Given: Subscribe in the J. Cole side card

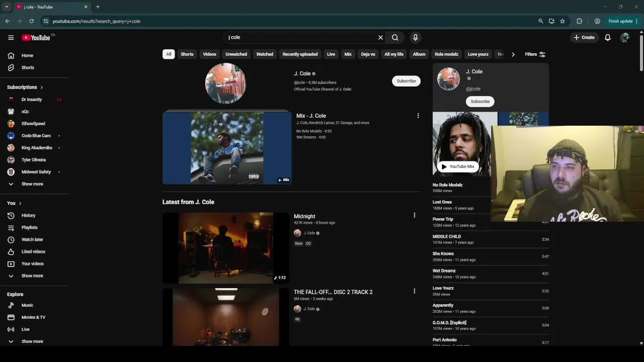Looking at the screenshot, I should [480, 101].
